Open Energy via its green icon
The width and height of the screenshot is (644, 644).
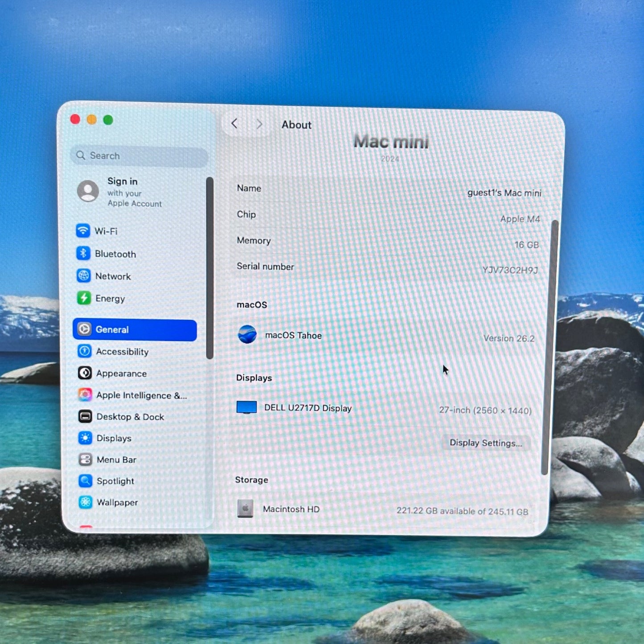pos(84,298)
